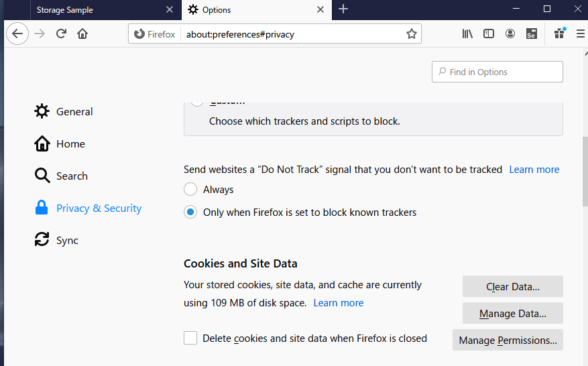Open the Firefox Account icon
The width and height of the screenshot is (588, 366).
(x=510, y=34)
